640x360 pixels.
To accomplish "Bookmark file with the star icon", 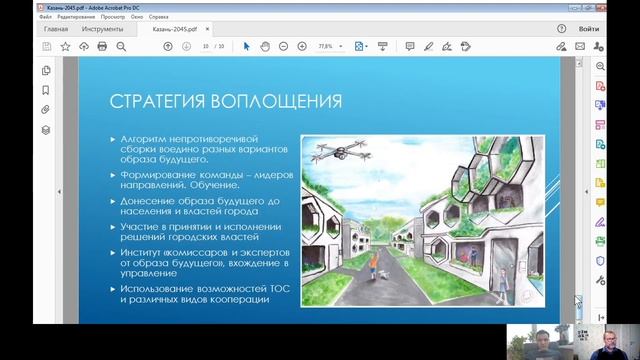I will [x=65, y=47].
